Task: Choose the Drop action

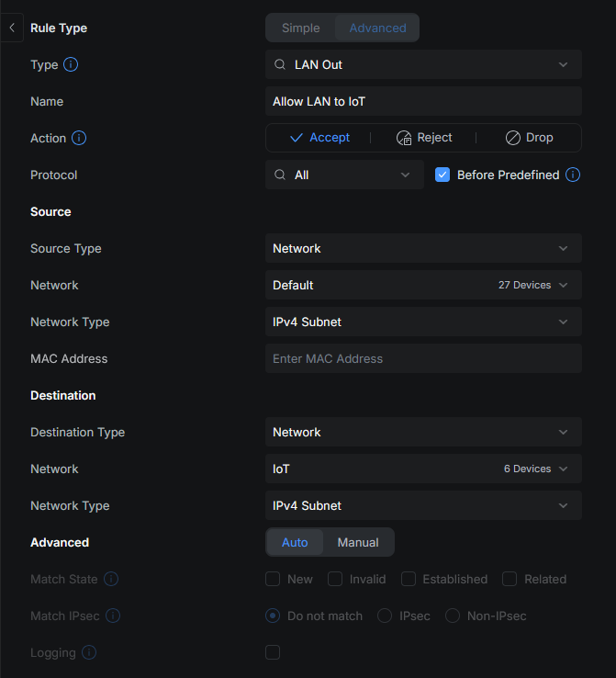Action: pos(530,138)
